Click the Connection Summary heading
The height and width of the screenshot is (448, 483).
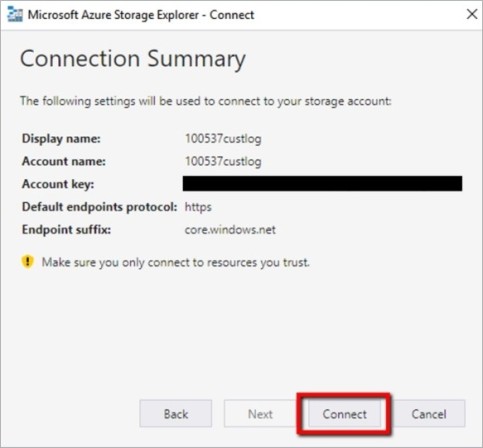tap(133, 59)
